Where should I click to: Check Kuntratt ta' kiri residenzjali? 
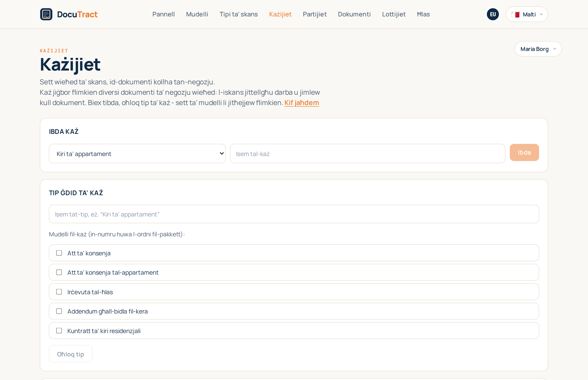(x=59, y=331)
